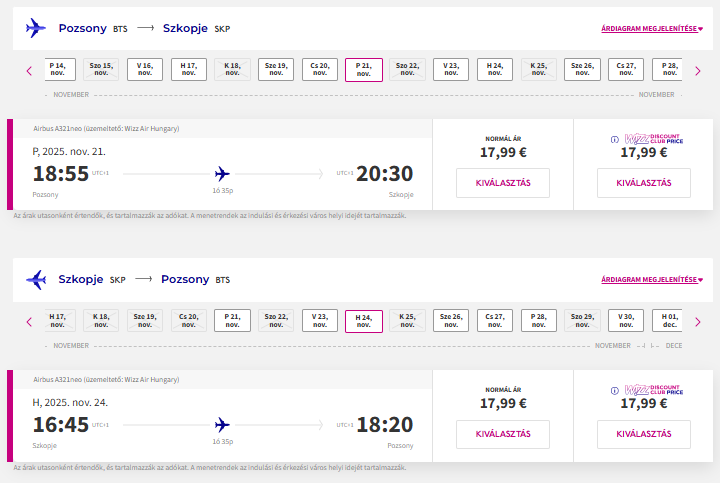Expand Árdiagram megjelenítése for the return flight
Viewport: 720px width, 483px height.
[x=651, y=279]
